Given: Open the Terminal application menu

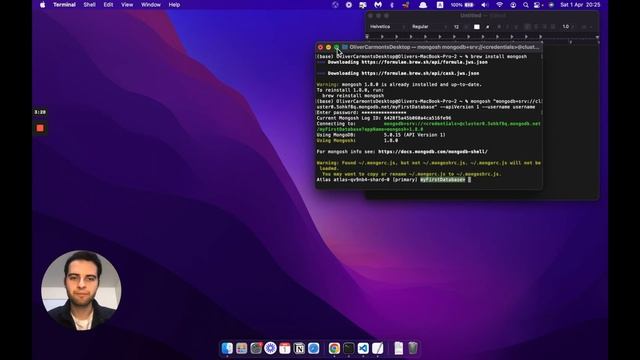Looking at the screenshot, I should [64, 5].
